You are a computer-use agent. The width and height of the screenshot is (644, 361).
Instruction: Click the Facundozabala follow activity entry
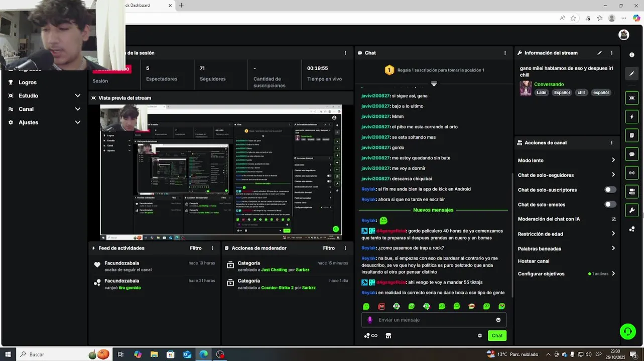[x=155, y=266]
